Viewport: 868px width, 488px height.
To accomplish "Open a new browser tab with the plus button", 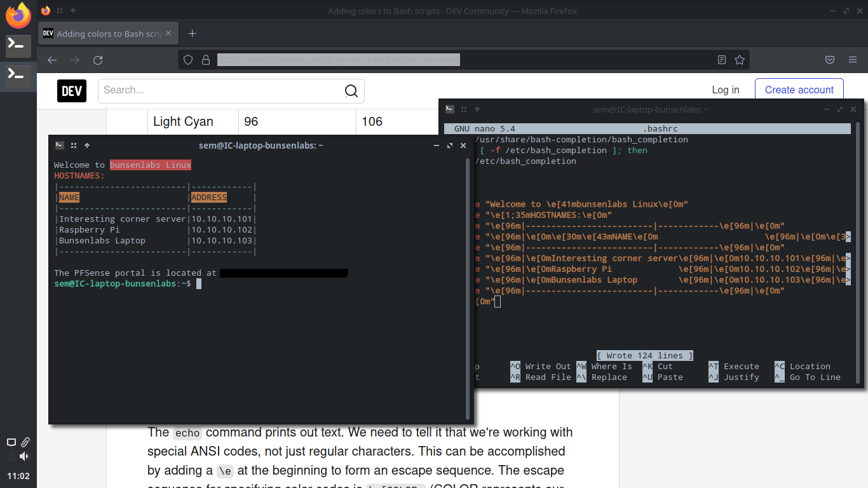I will (x=192, y=33).
